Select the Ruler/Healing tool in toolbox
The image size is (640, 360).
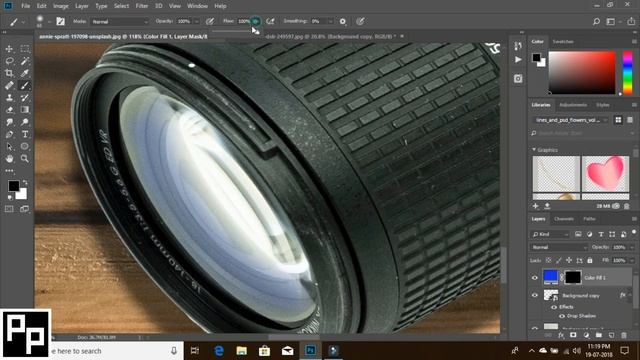coord(9,85)
